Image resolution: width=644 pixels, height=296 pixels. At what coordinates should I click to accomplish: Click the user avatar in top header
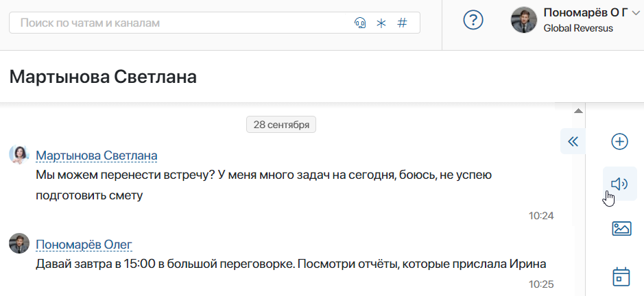pos(524,20)
